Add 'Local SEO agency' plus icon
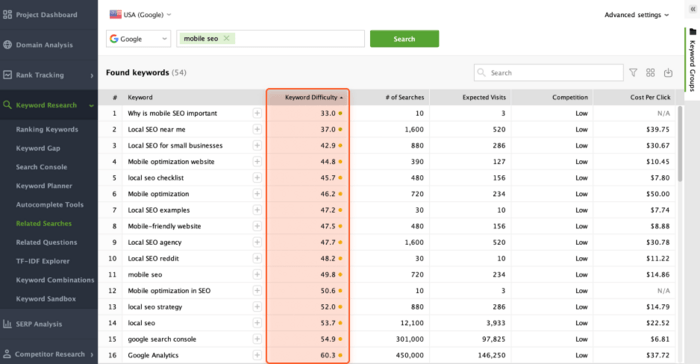The width and height of the screenshot is (700, 364). pyautogui.click(x=257, y=242)
